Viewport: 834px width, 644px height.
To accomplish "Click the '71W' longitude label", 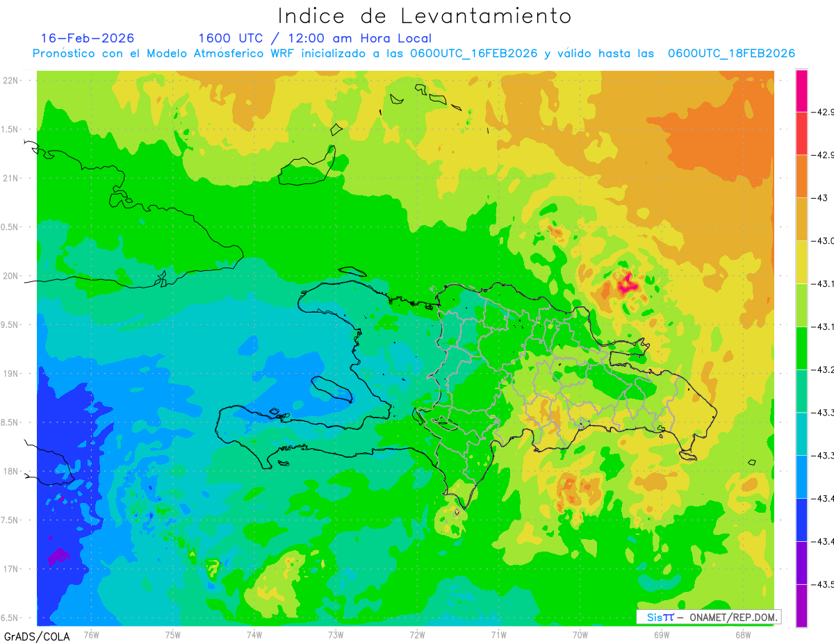I will coord(498,634).
